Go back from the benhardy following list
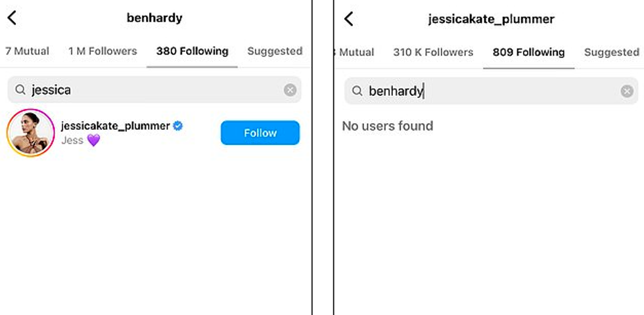Viewport: 644px width, 315px height. pyautogui.click(x=12, y=18)
